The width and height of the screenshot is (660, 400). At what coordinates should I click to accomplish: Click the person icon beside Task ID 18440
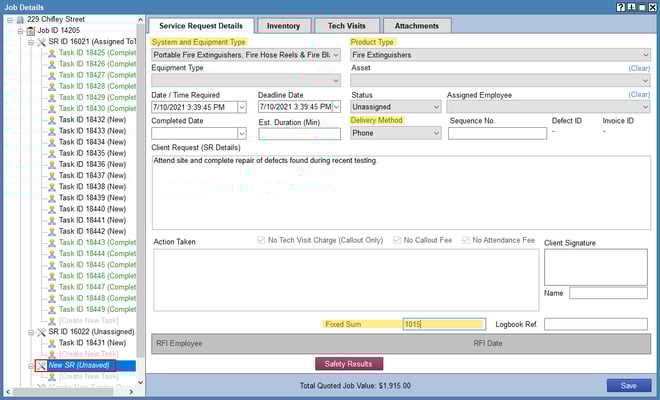pyautogui.click(x=52, y=209)
